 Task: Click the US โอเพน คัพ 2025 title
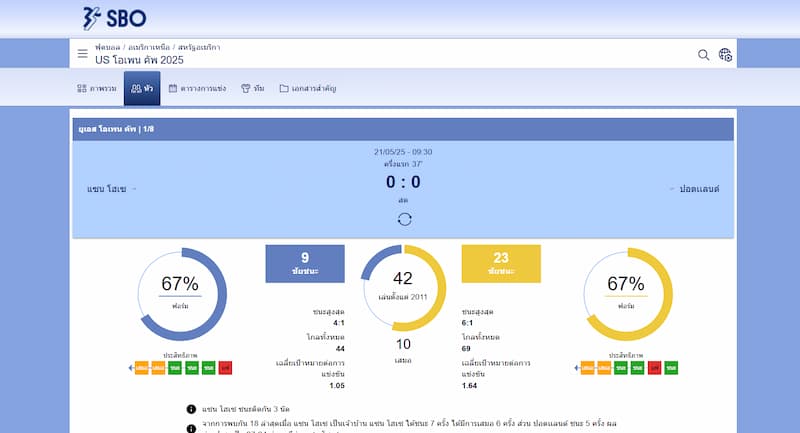[x=139, y=60]
